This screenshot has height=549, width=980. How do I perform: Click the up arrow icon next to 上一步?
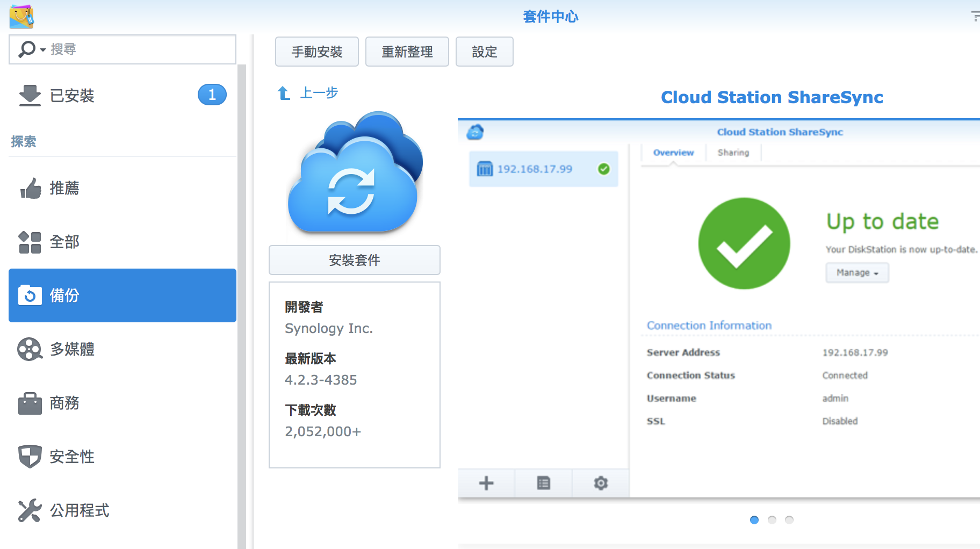click(x=284, y=93)
